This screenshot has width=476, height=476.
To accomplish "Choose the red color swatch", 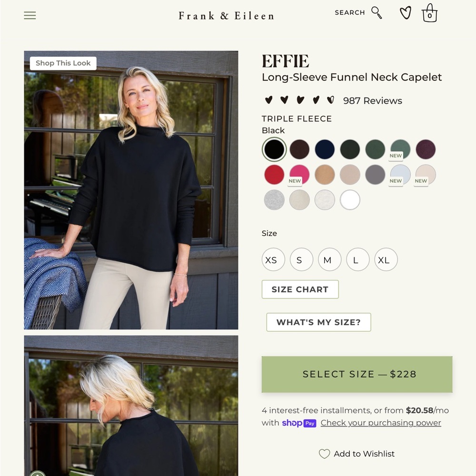I will pos(274,175).
